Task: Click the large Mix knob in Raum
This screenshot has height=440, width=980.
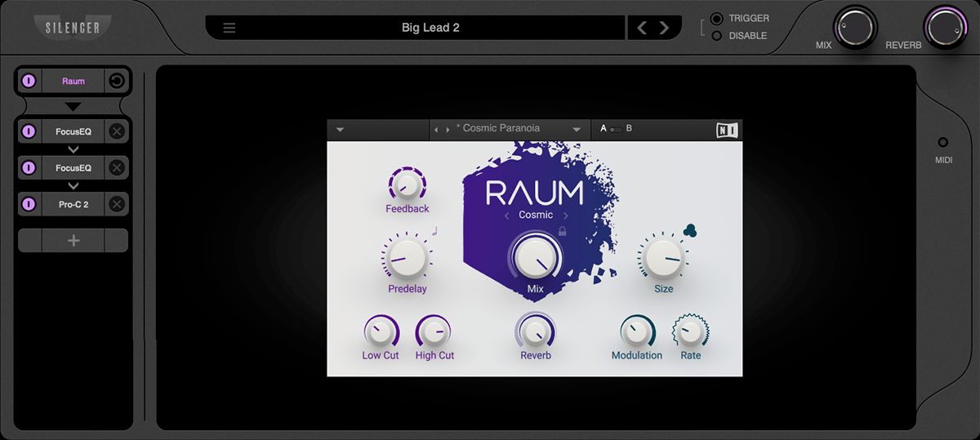Action: (x=535, y=256)
